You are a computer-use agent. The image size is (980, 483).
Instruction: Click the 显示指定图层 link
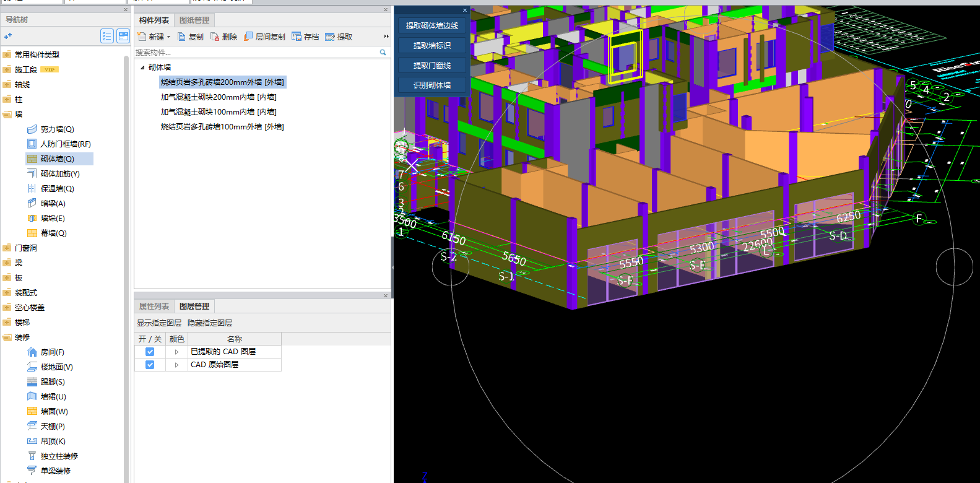pos(159,323)
